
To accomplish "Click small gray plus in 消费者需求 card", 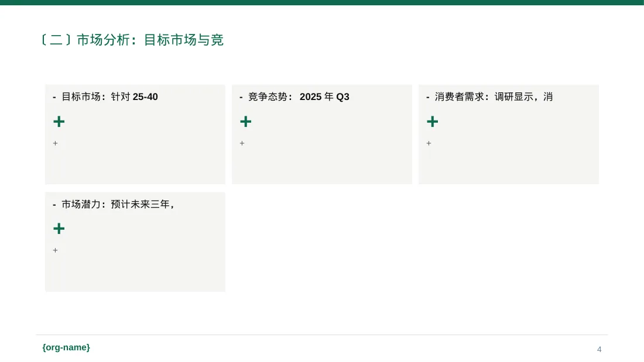I will coord(429,143).
